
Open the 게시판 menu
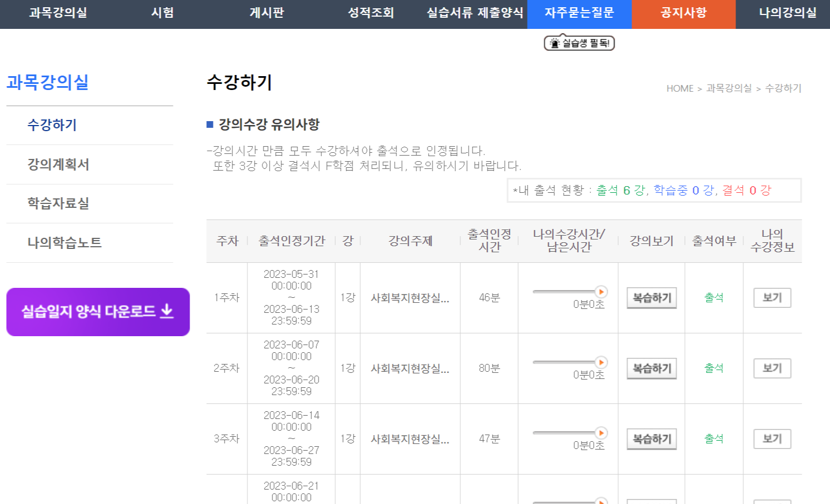(x=267, y=13)
